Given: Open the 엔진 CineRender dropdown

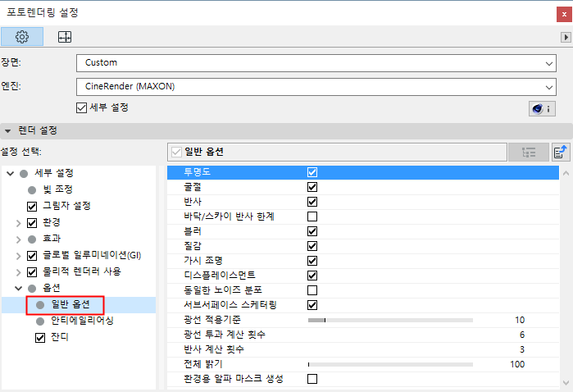Looking at the screenshot, I should pyautogui.click(x=316, y=87).
